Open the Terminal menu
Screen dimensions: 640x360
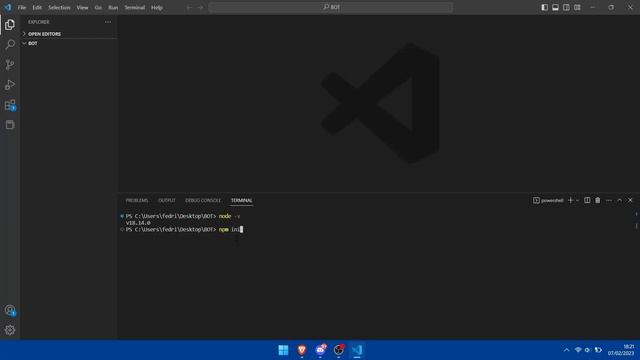[x=135, y=7]
